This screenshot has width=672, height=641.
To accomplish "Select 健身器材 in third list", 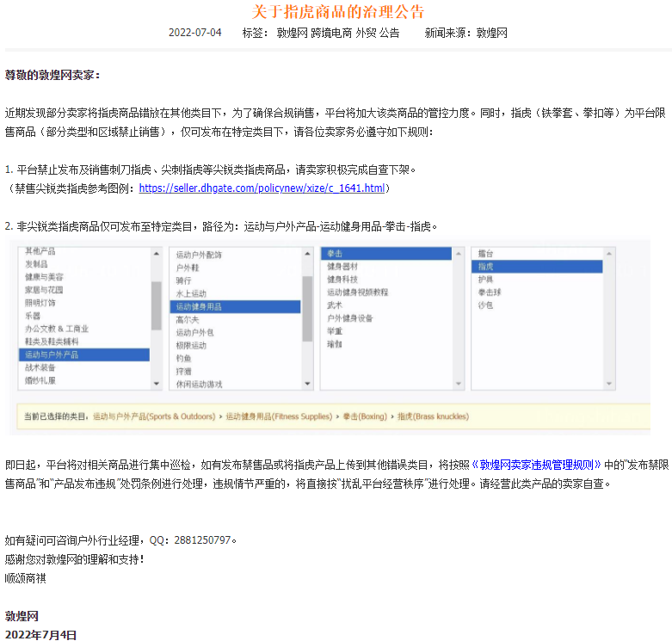I will pos(342,267).
